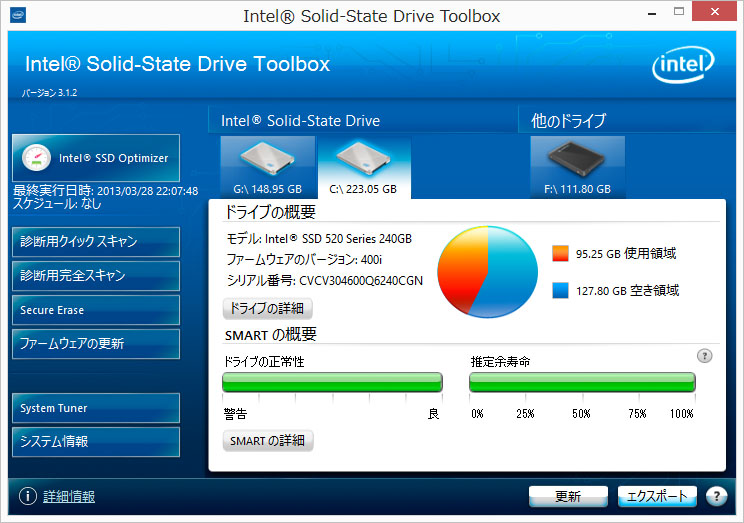Image resolution: width=744 pixels, height=523 pixels.
Task: Click the 最終実行日時 timestamp text
Action: [105, 191]
